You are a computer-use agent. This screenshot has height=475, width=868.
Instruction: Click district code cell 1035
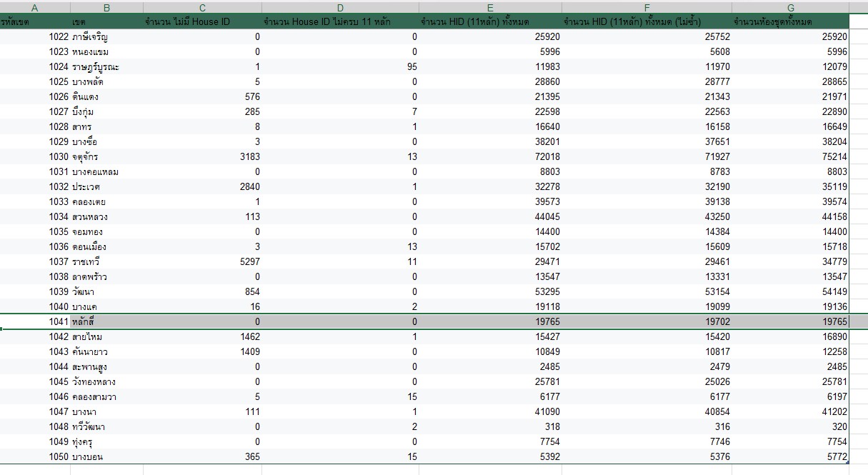[x=35, y=231]
